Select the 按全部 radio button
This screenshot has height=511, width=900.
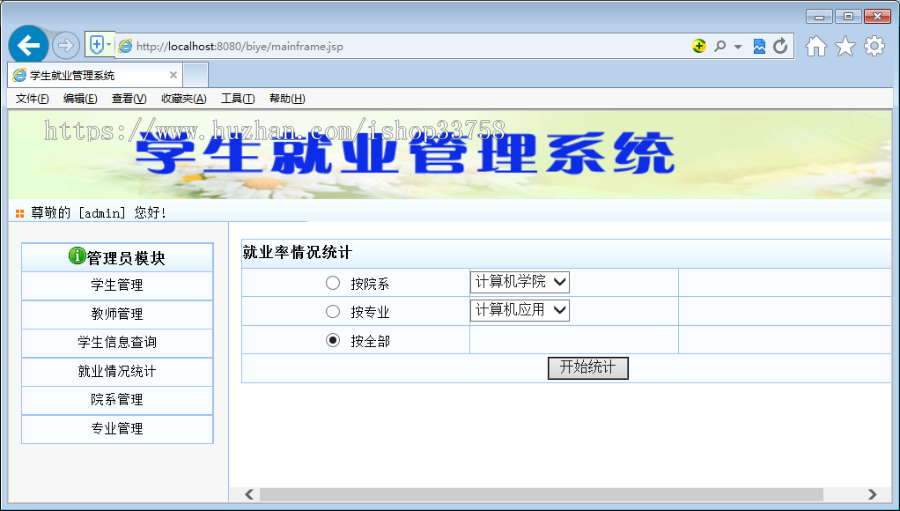pos(333,340)
